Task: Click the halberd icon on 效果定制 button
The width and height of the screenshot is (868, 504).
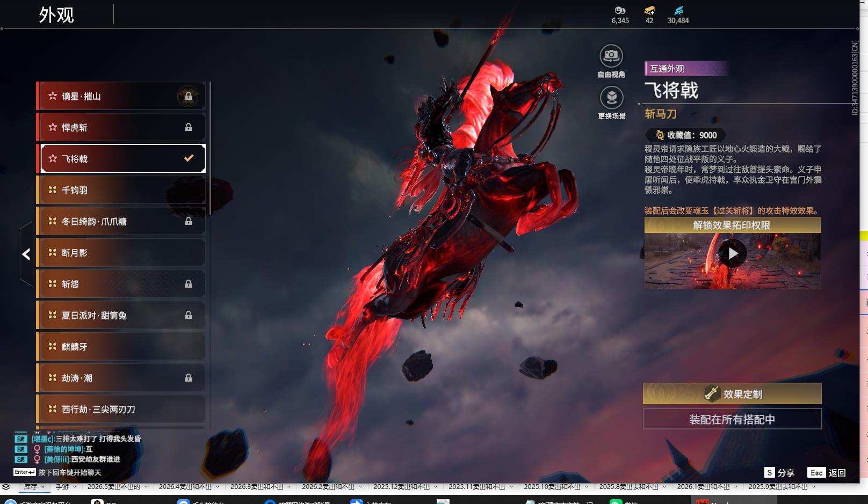Action: tap(712, 394)
